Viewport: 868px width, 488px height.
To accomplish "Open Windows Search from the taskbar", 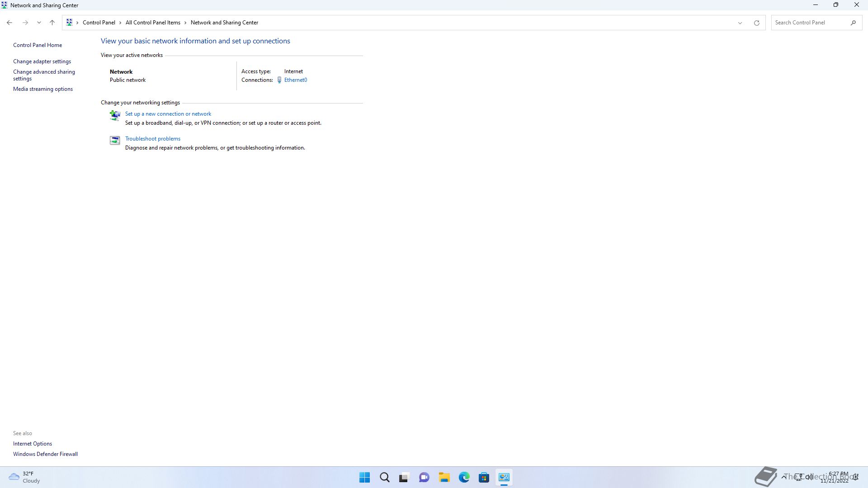I will [x=385, y=477].
